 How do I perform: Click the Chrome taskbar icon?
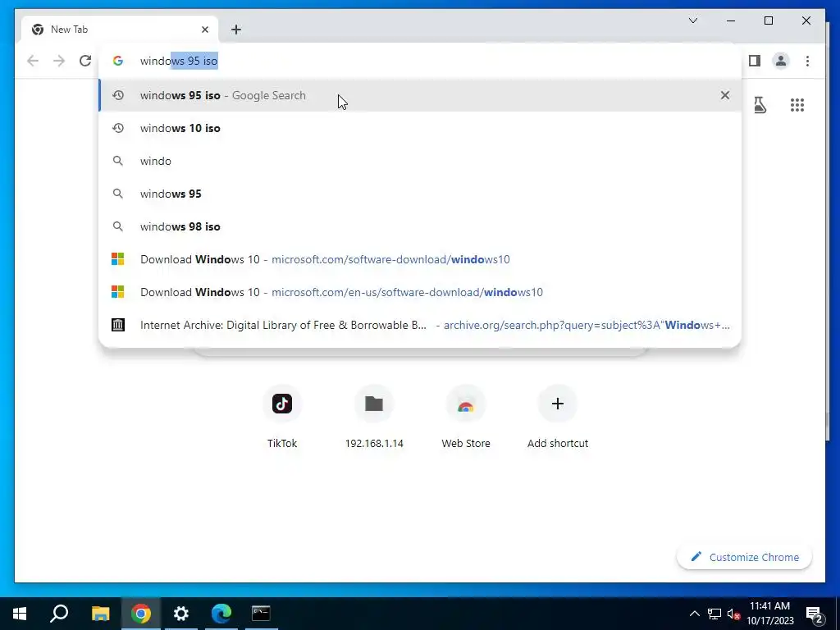point(141,614)
